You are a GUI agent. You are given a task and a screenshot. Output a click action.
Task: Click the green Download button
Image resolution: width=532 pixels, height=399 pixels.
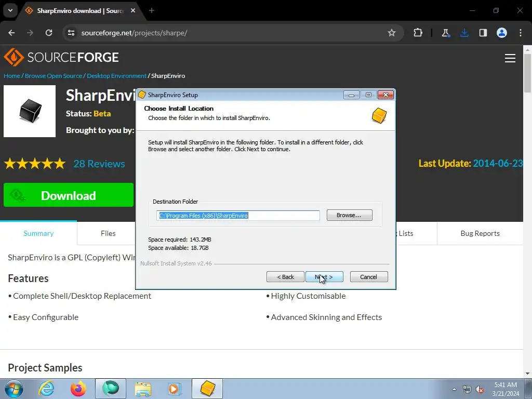[x=69, y=195]
